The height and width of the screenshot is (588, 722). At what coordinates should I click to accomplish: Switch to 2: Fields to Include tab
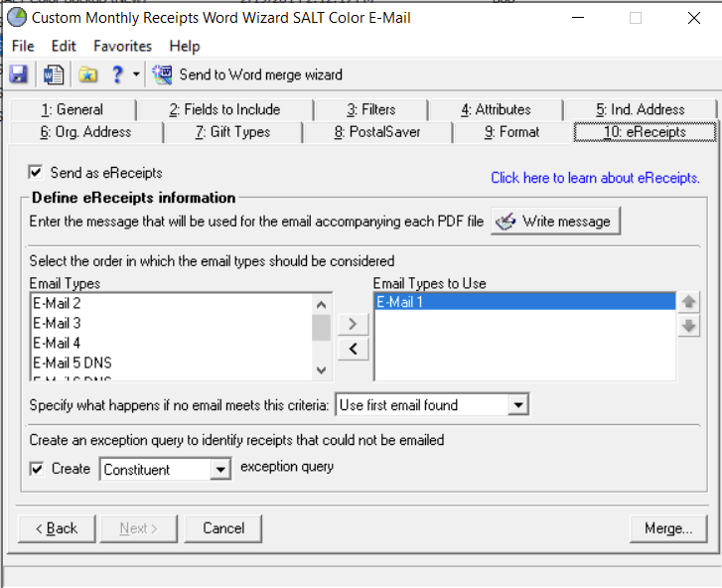pos(224,109)
